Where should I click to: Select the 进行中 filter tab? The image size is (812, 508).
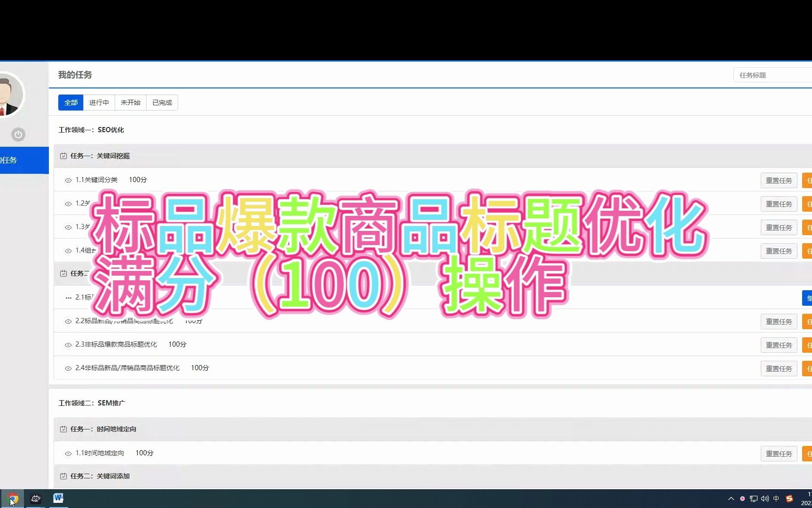(x=99, y=102)
